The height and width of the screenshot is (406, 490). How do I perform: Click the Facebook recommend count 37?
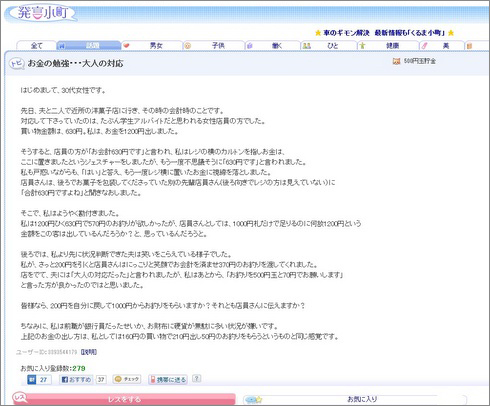[x=101, y=379]
